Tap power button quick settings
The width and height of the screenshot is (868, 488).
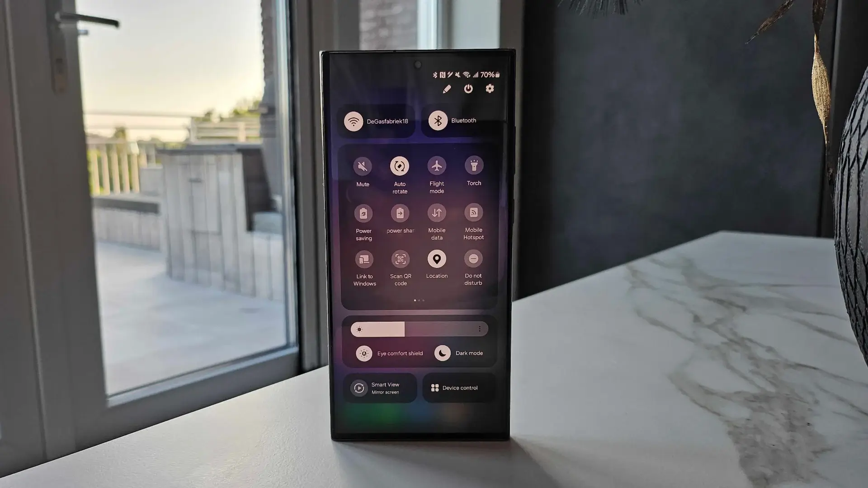point(468,88)
